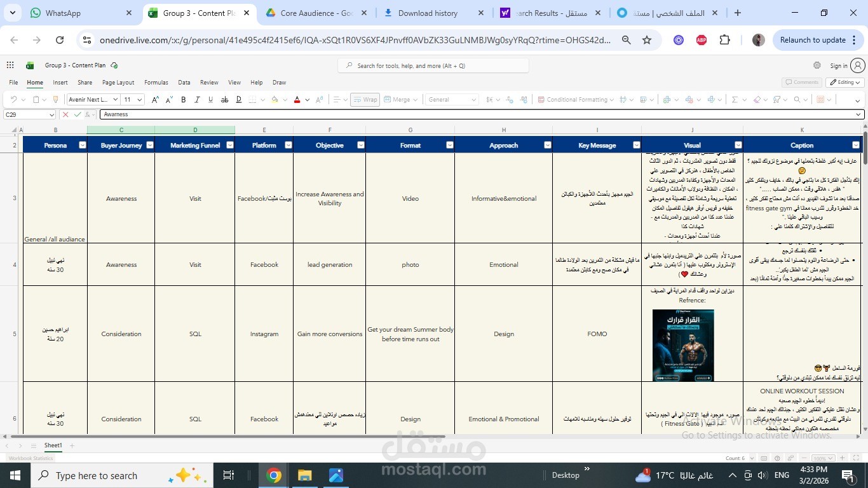Click the Name Box showing C29
Screen dimensions: 868x488
point(29,114)
